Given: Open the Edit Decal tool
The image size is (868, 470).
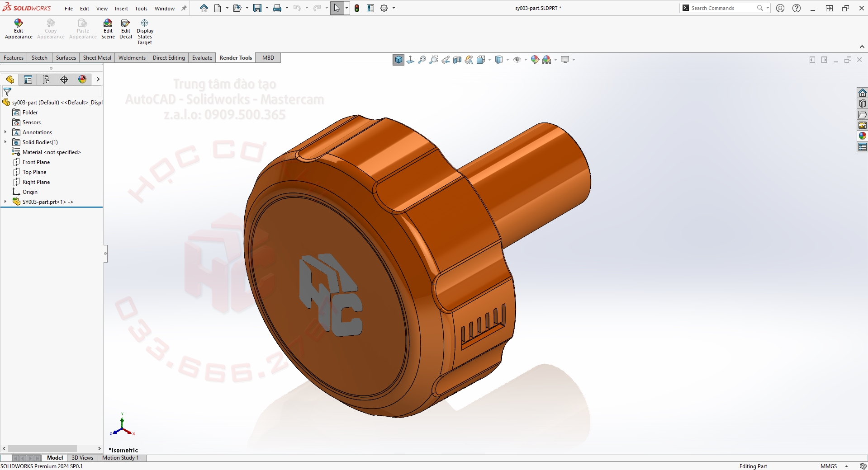Looking at the screenshot, I should click(x=126, y=29).
